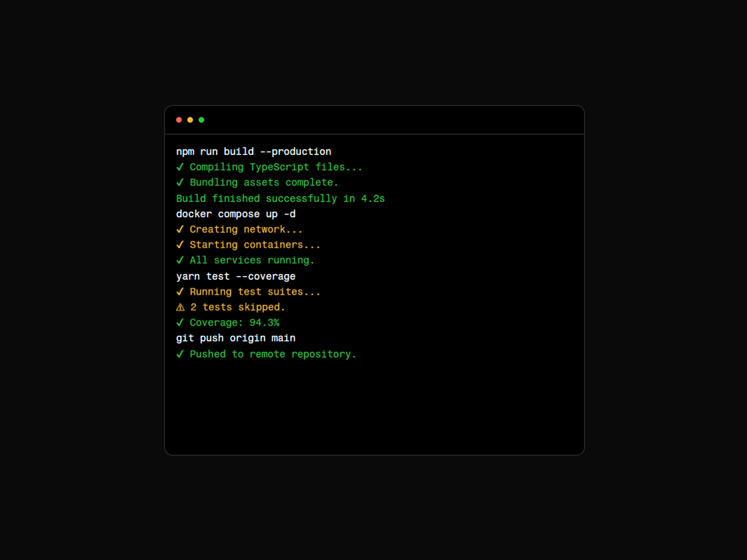
Task: Click the yellow window control dot
Action: tap(190, 119)
